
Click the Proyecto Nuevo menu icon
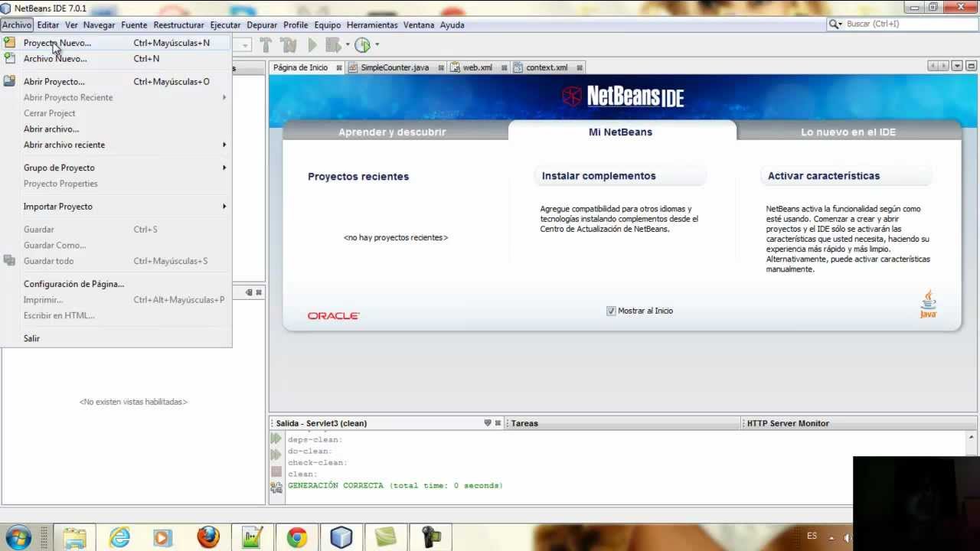pos(9,43)
